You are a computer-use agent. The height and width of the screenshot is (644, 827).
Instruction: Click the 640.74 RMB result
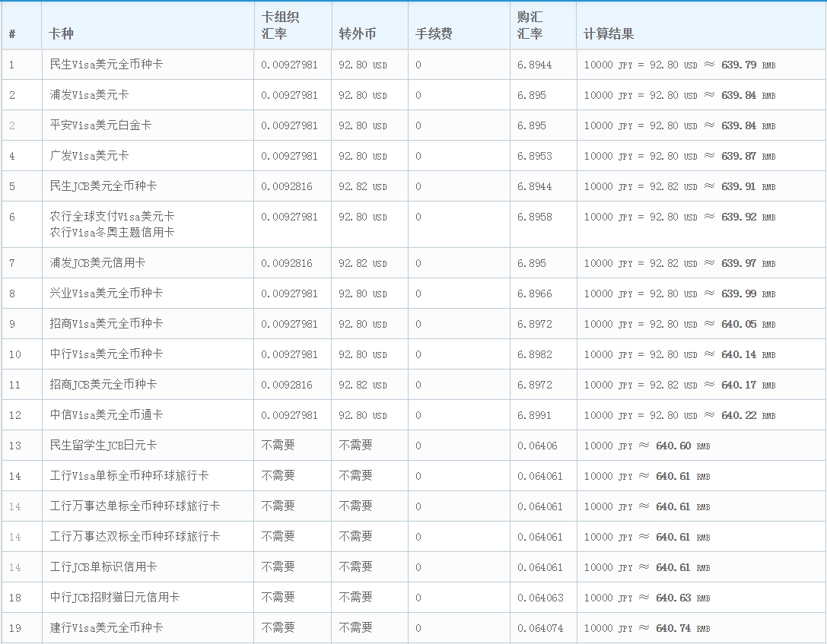click(683, 628)
